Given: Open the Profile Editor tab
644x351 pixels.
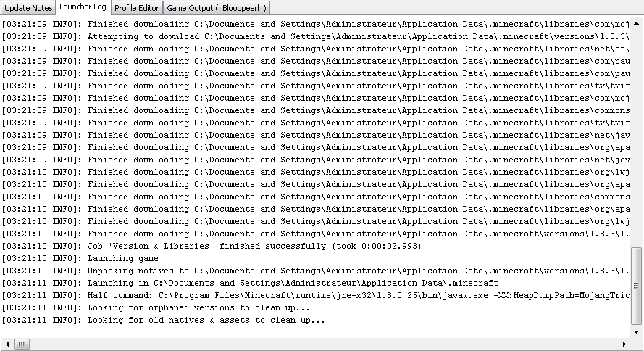Looking at the screenshot, I should [136, 8].
